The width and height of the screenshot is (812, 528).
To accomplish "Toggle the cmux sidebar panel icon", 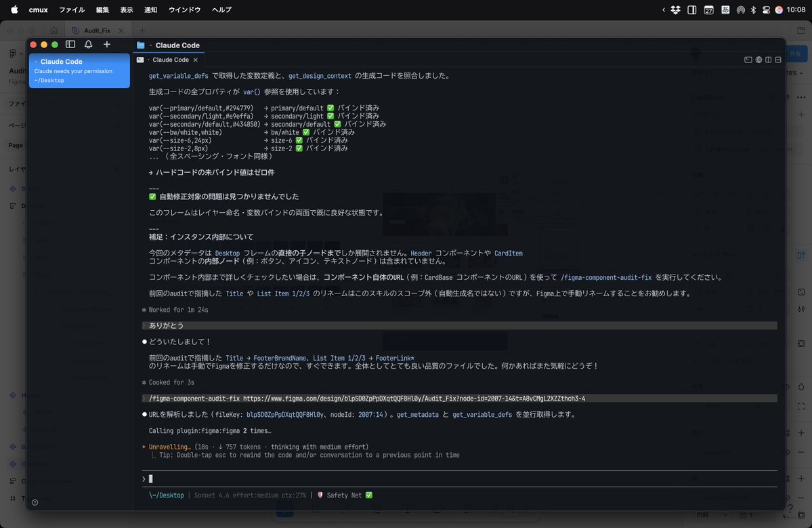I will [70, 45].
